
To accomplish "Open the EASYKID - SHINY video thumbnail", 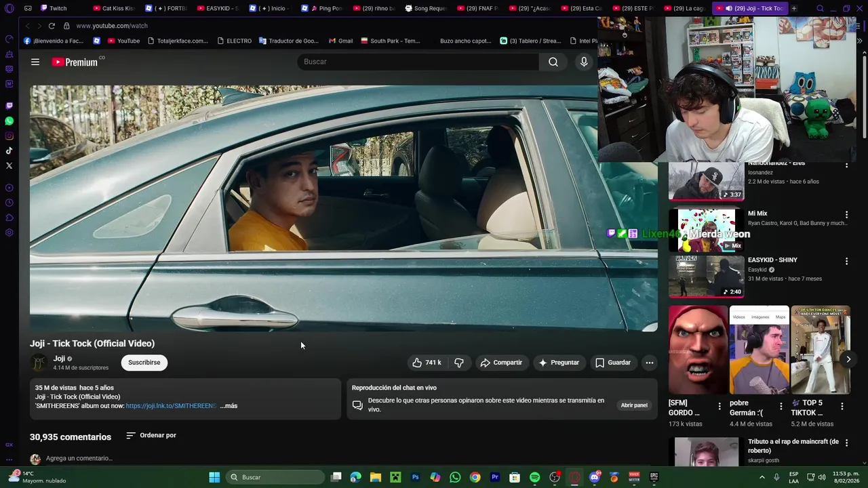I will pyautogui.click(x=706, y=277).
